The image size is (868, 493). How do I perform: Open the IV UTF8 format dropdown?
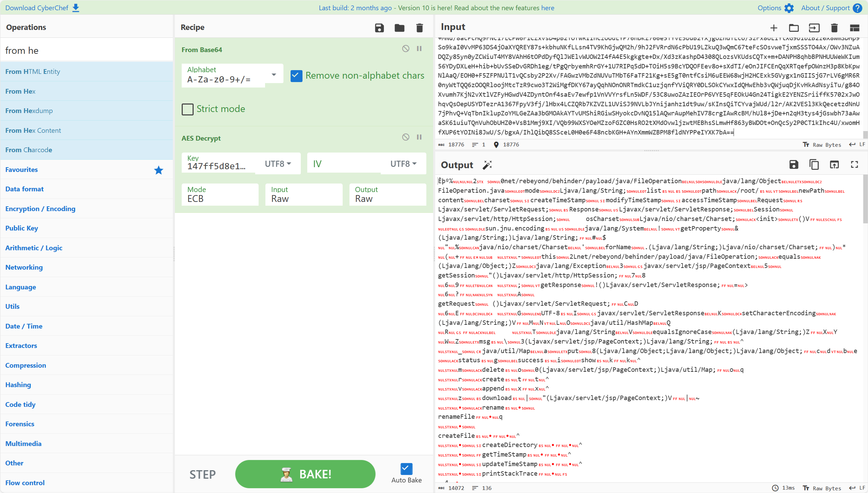pos(404,164)
